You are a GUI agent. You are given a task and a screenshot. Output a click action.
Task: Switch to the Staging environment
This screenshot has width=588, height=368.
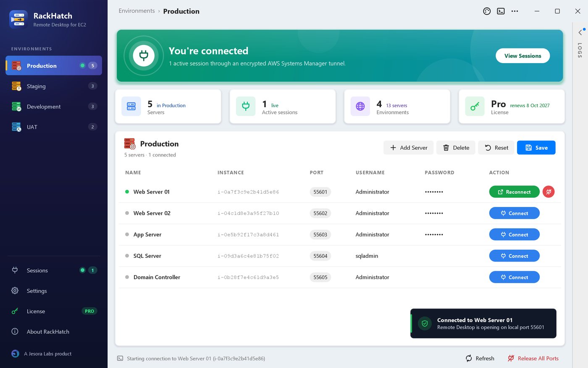(x=54, y=86)
